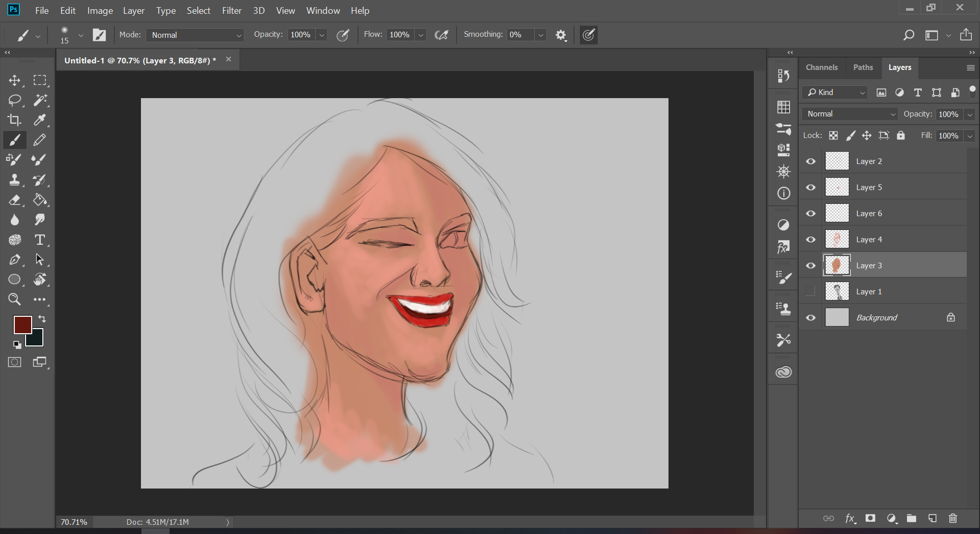980x534 pixels.
Task: Open the Window menu
Action: pos(323,10)
